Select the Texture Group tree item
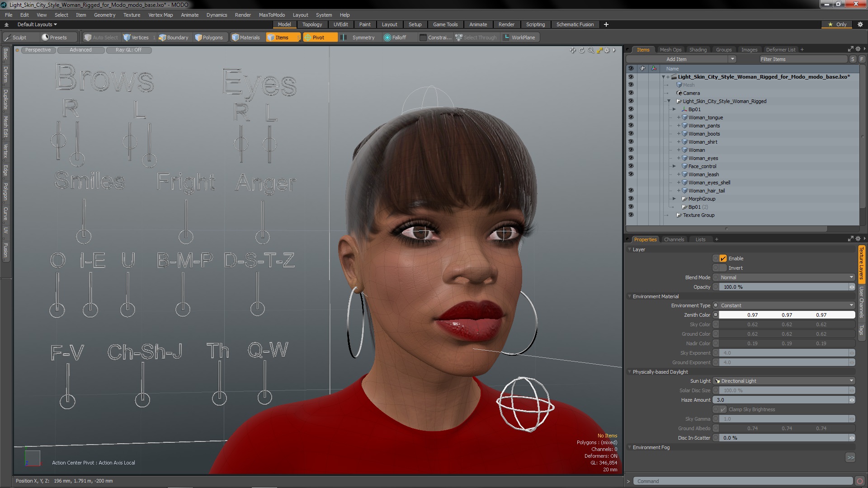 (698, 215)
